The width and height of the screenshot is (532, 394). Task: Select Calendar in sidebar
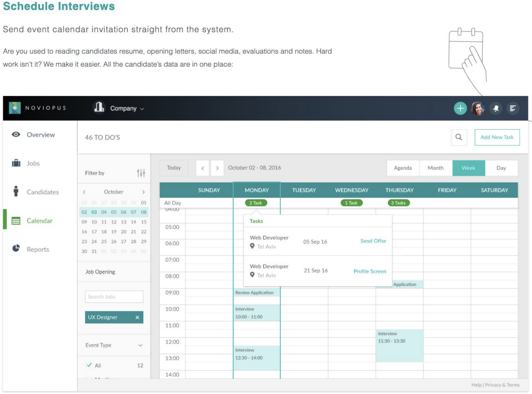[x=40, y=221]
